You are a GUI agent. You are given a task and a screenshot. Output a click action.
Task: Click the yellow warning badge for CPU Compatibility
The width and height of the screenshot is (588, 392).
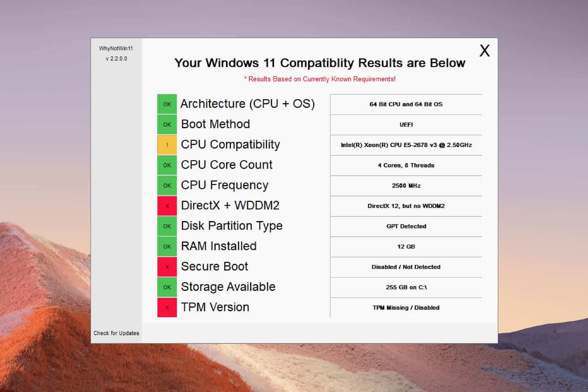(167, 145)
